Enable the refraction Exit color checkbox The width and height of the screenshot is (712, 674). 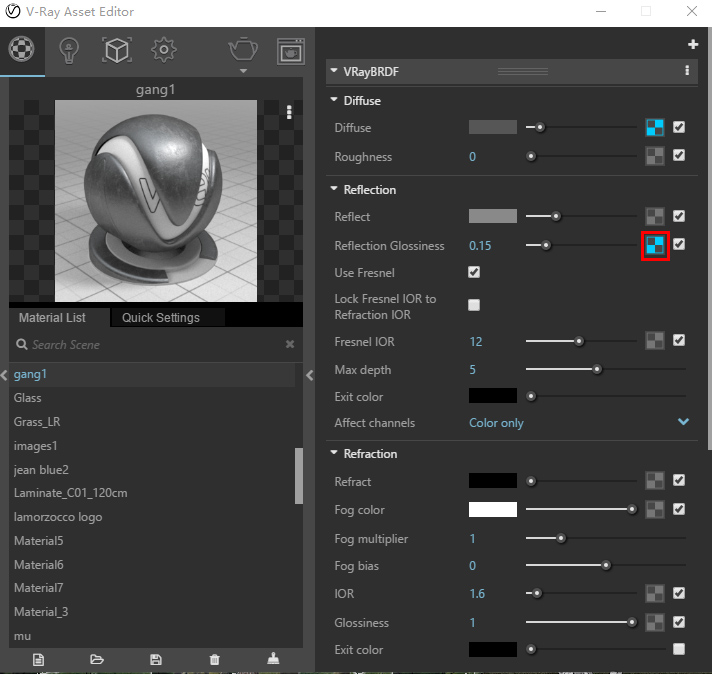pyautogui.click(x=678, y=649)
